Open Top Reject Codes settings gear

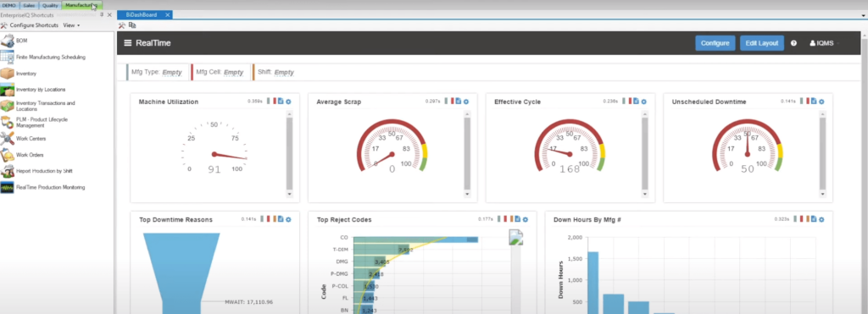525,219
